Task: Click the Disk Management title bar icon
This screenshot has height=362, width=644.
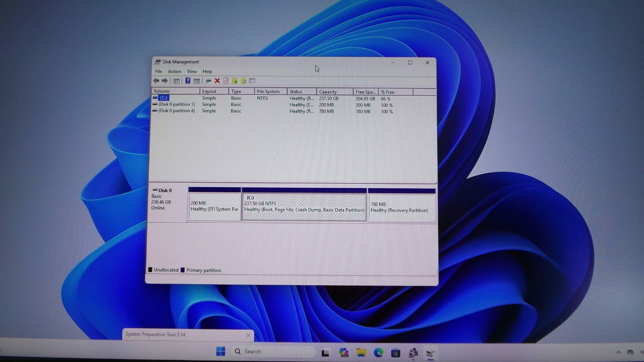Action: point(158,62)
